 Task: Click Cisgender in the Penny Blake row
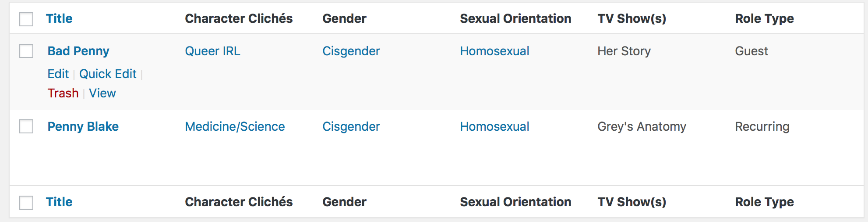click(351, 127)
